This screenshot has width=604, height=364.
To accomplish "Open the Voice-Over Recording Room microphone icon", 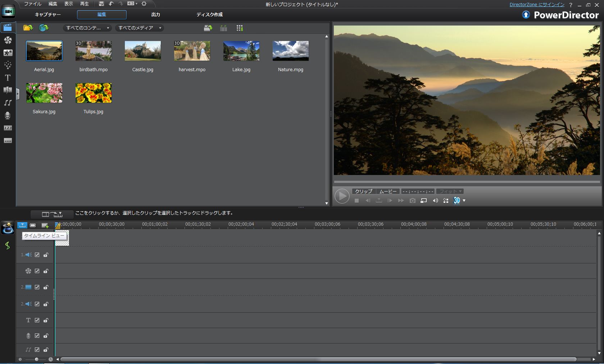I will [x=8, y=115].
